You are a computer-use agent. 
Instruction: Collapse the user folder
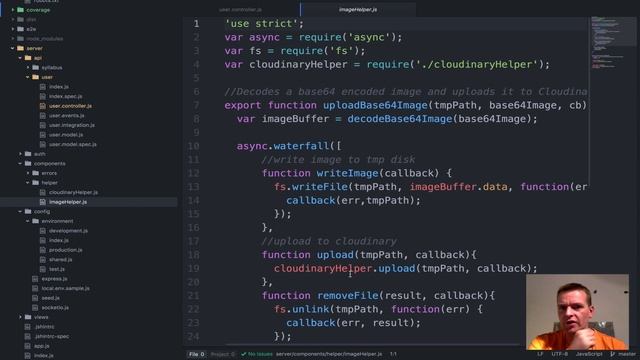(28, 77)
